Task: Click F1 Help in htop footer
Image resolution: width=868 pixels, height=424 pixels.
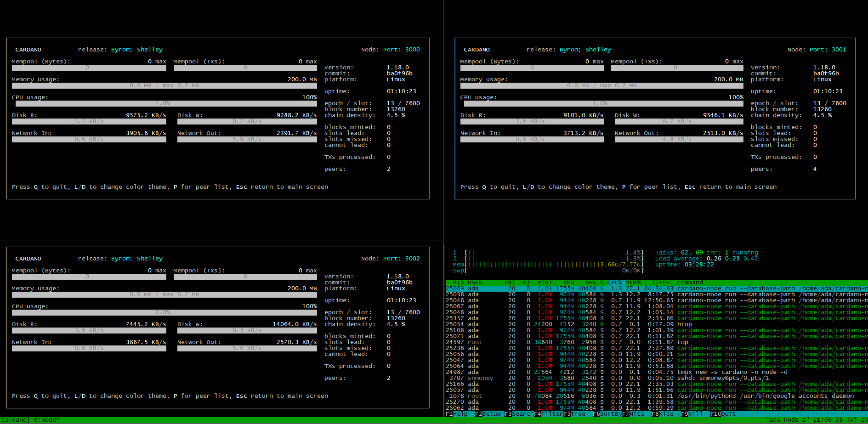Action: 457,414
